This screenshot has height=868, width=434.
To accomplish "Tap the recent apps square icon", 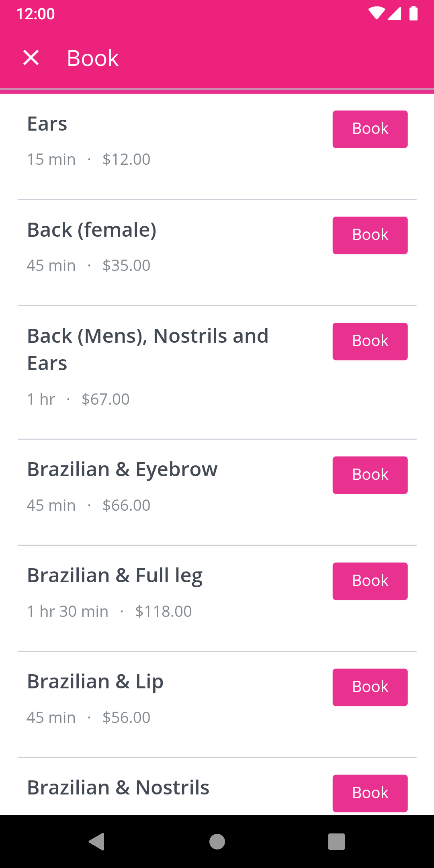I will (337, 841).
